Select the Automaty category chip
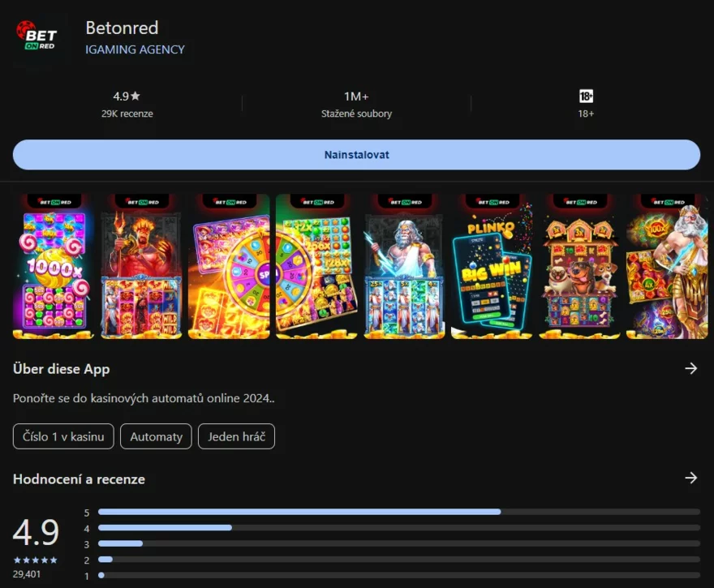Image resolution: width=714 pixels, height=588 pixels. tap(156, 436)
